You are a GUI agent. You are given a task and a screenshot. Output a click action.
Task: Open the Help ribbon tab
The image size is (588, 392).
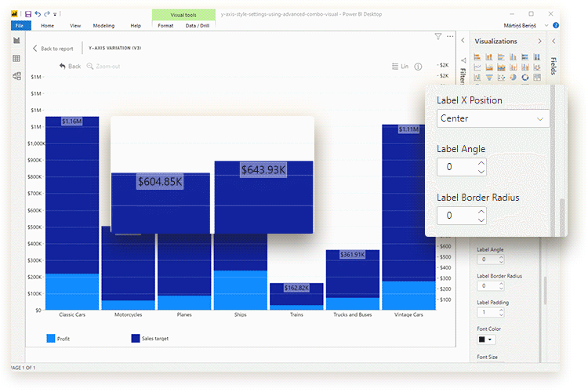click(136, 26)
